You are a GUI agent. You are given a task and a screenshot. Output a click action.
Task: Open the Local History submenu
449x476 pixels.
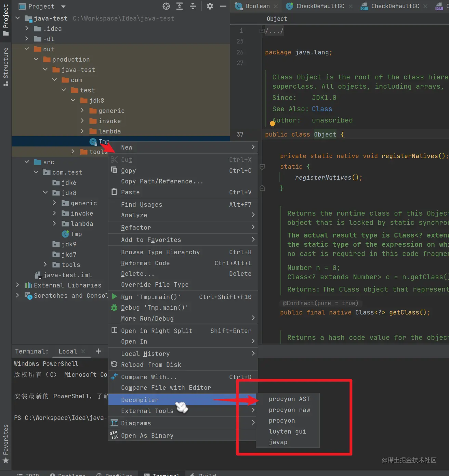pyautogui.click(x=145, y=353)
